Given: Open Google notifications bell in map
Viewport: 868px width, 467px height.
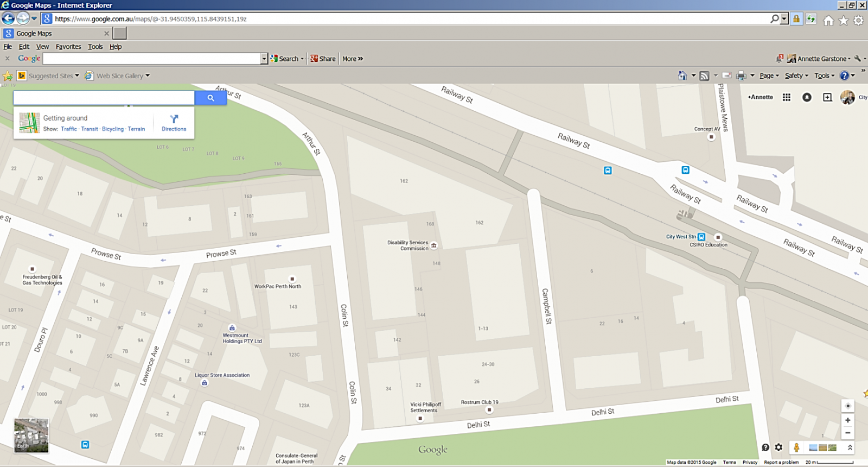Looking at the screenshot, I should [807, 97].
